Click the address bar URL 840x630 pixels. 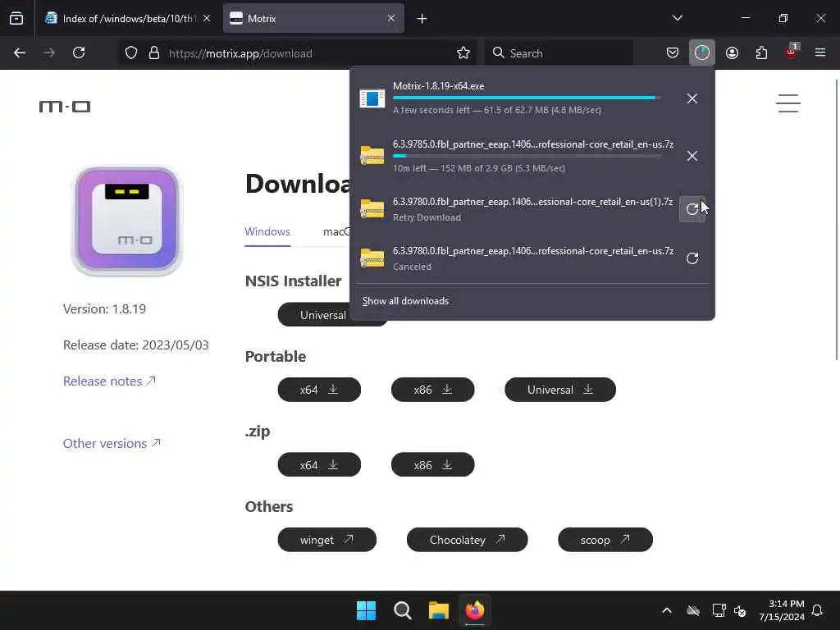pos(240,53)
